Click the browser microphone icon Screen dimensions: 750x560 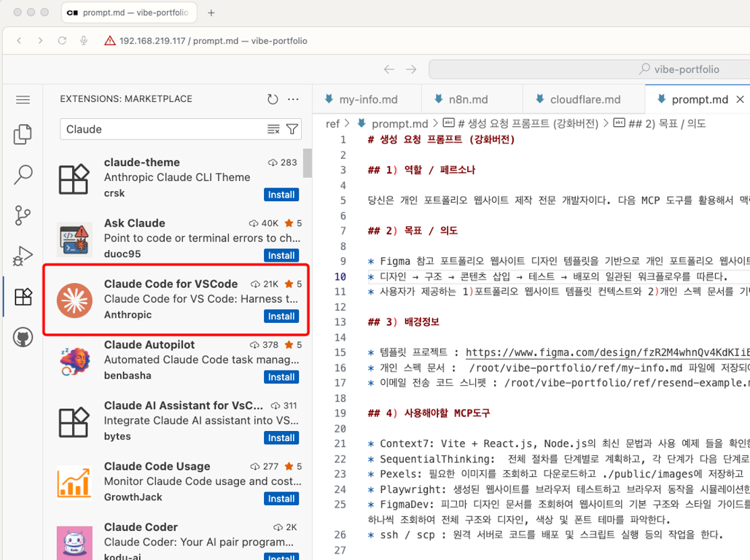[x=84, y=41]
